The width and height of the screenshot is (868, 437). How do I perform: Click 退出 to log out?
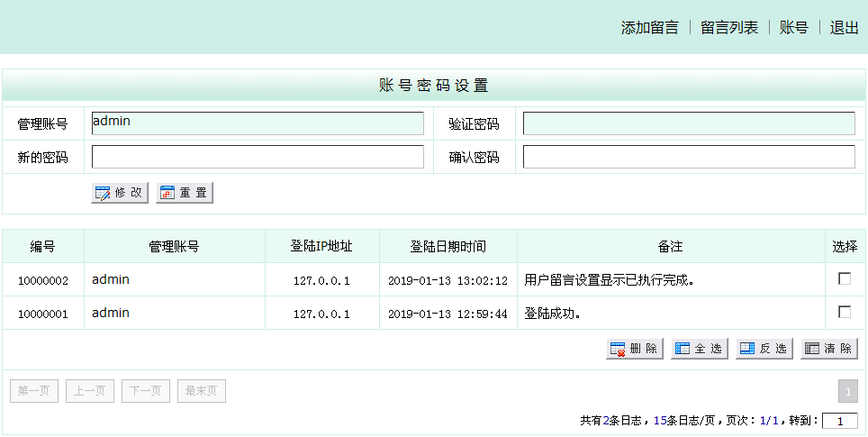tap(844, 28)
